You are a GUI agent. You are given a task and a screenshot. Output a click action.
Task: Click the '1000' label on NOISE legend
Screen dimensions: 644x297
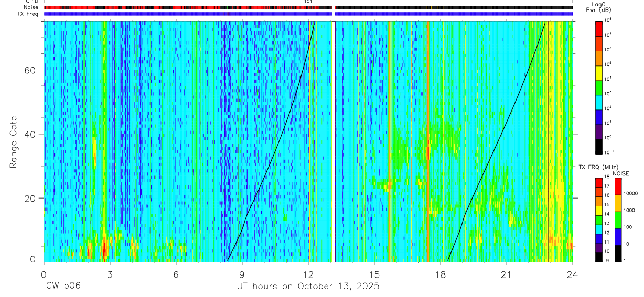(630, 210)
